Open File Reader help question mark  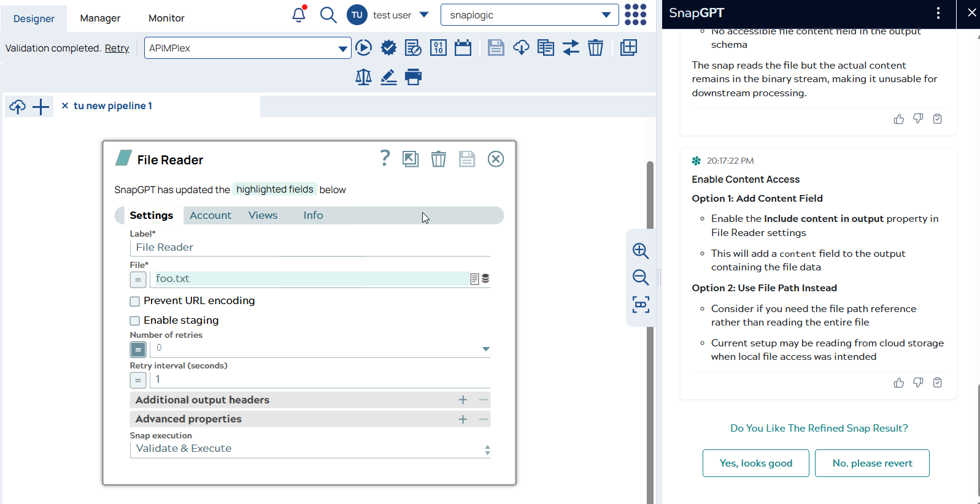tap(385, 159)
